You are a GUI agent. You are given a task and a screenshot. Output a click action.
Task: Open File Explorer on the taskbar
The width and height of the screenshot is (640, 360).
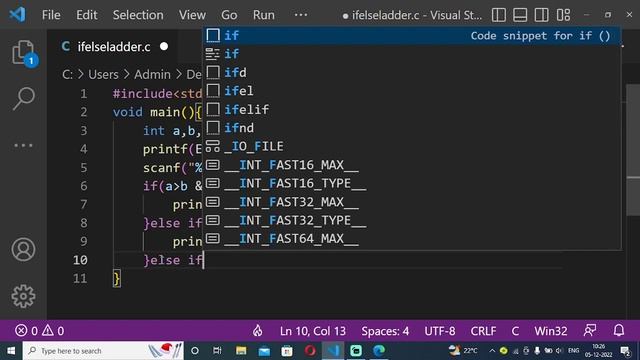241,351
